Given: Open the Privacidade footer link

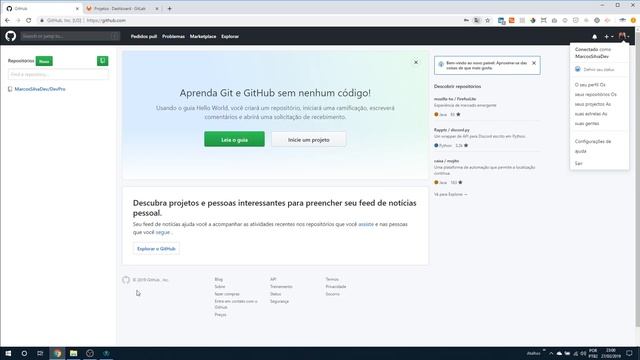Looking at the screenshot, I should tap(336, 287).
